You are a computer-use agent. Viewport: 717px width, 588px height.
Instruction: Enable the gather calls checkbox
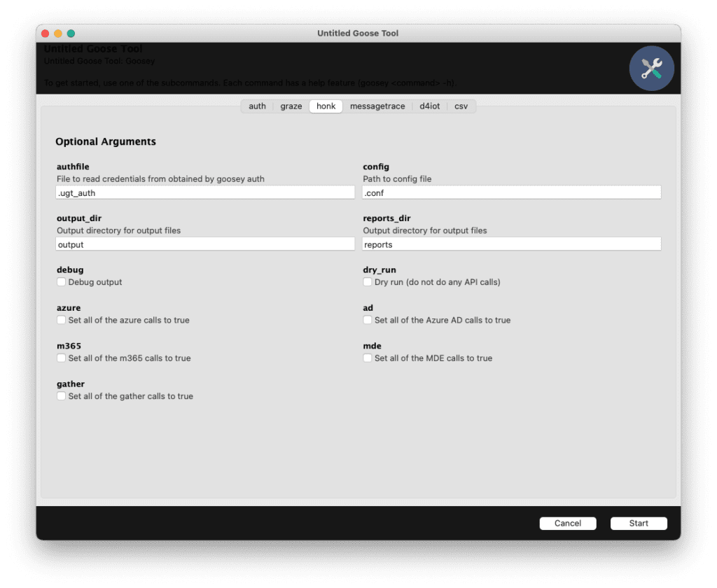pyautogui.click(x=62, y=395)
